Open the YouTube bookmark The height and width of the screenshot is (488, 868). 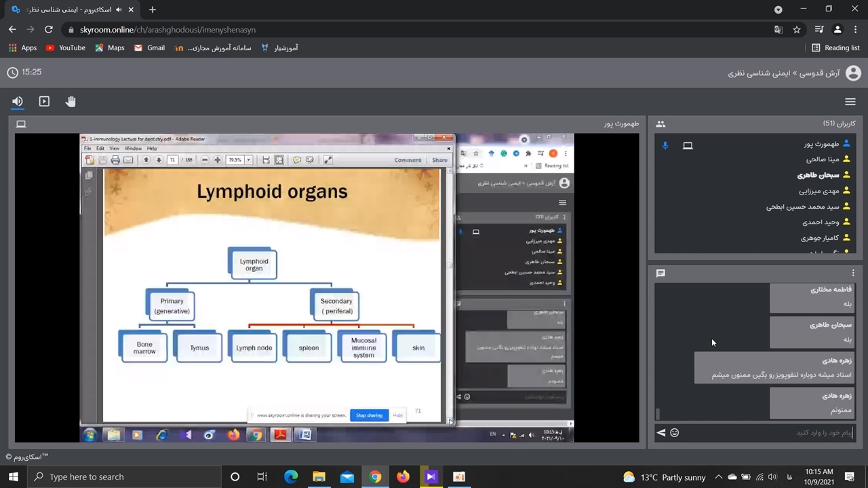65,48
